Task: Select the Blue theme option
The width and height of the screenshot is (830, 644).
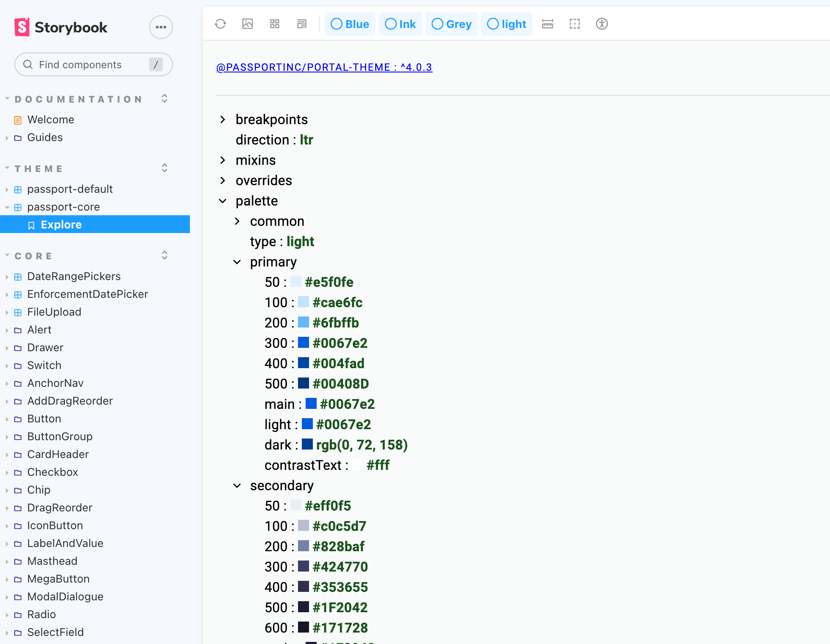Action: (350, 24)
